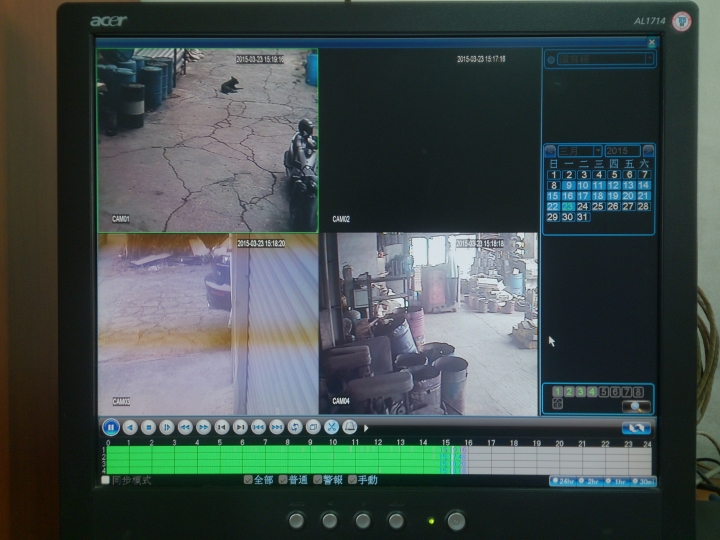Select date 19 in the calendar
720x540 pixels.
click(x=613, y=196)
